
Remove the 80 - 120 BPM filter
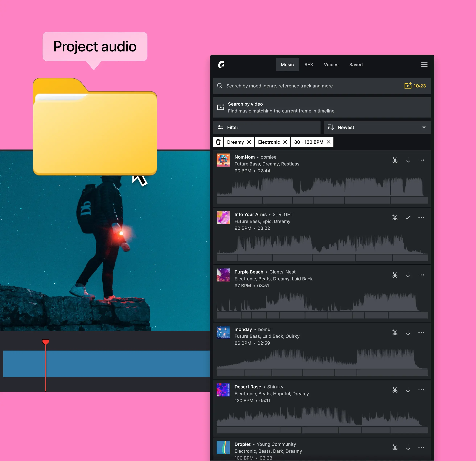[329, 142]
